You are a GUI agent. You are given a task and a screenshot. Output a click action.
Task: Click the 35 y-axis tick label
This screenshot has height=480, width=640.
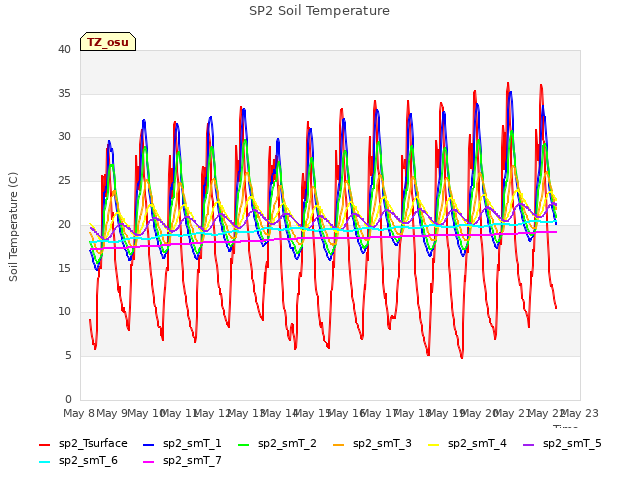[64, 93]
